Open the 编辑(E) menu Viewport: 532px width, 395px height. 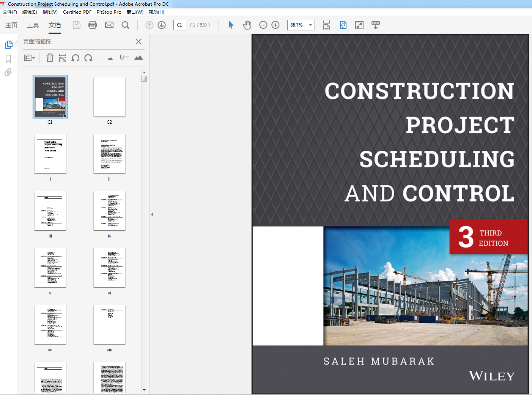click(x=30, y=12)
